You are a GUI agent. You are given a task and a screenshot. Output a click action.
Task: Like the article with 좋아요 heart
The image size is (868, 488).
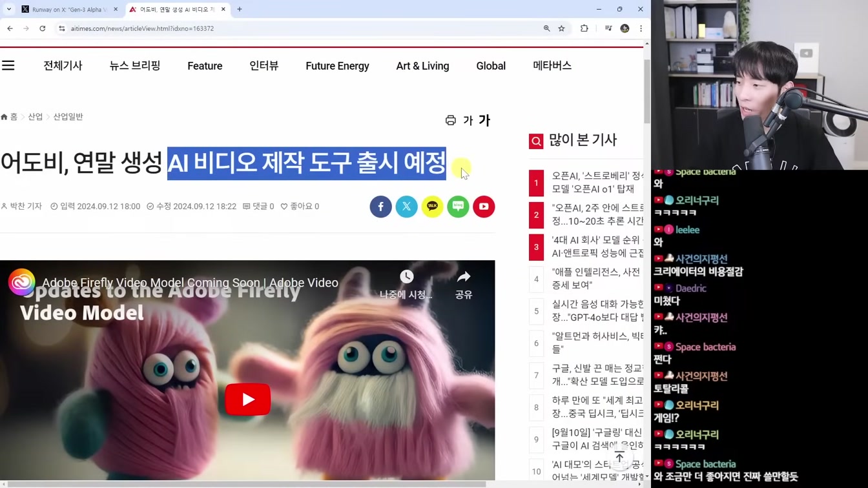point(300,207)
